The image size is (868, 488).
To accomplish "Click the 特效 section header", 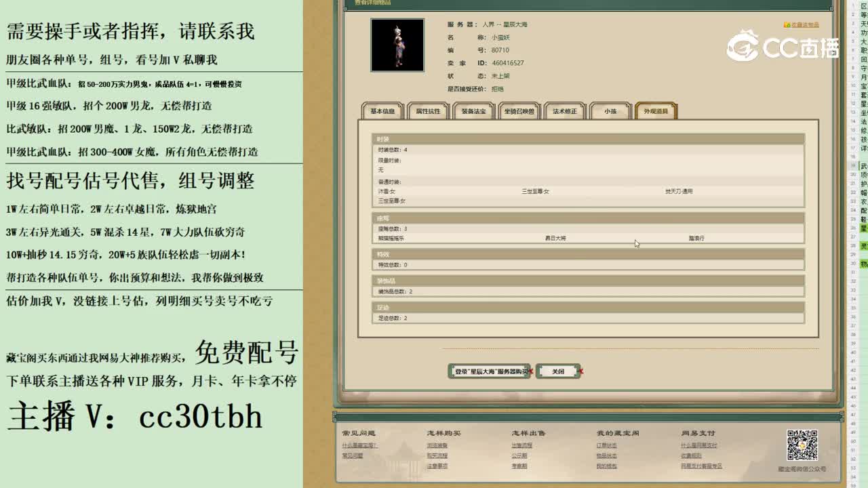I will [588, 253].
